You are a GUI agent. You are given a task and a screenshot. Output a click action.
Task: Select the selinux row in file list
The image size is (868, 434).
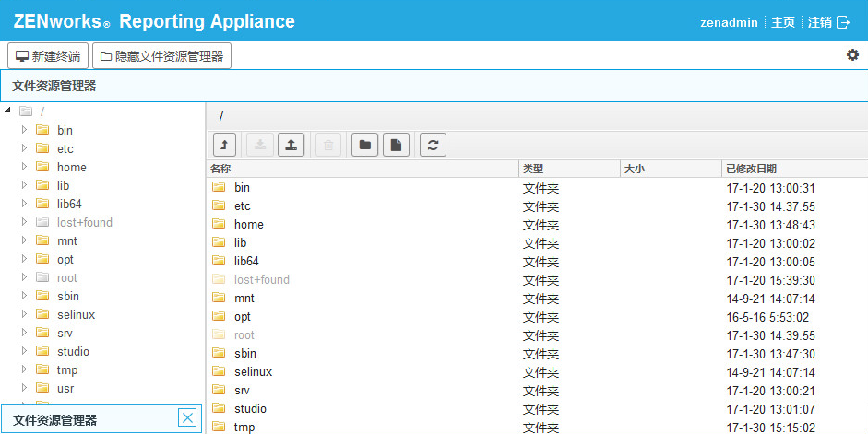(253, 371)
